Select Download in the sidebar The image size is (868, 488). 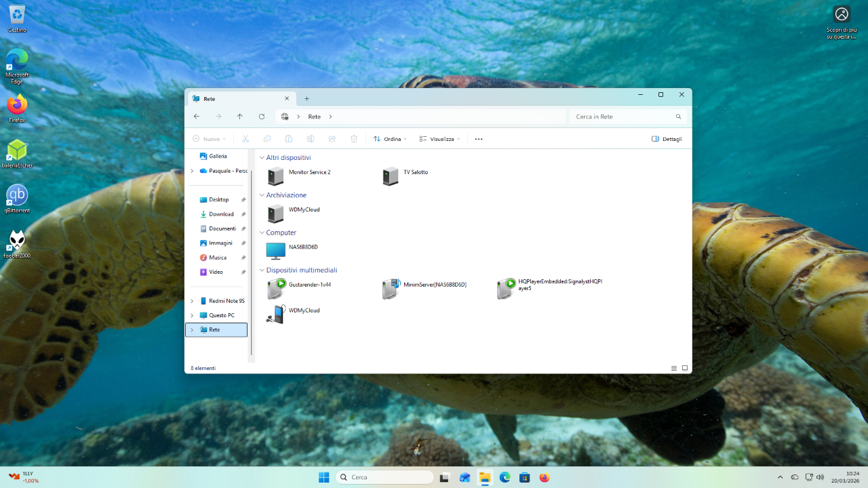point(221,214)
